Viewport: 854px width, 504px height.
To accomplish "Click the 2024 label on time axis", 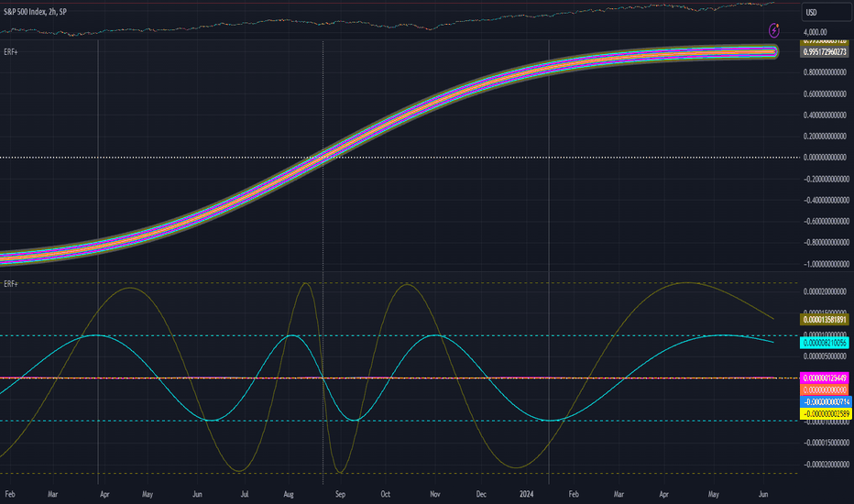I will click(526, 494).
